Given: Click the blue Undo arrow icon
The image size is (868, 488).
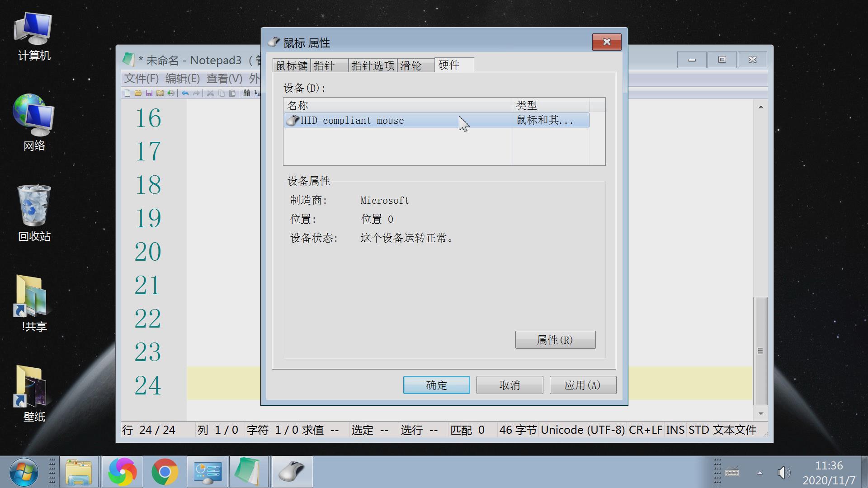Looking at the screenshot, I should [185, 94].
